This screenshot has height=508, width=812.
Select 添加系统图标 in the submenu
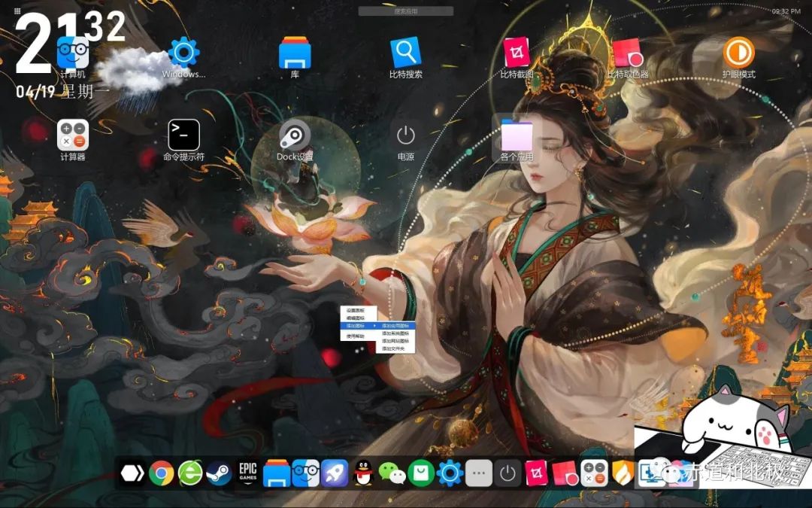395,333
